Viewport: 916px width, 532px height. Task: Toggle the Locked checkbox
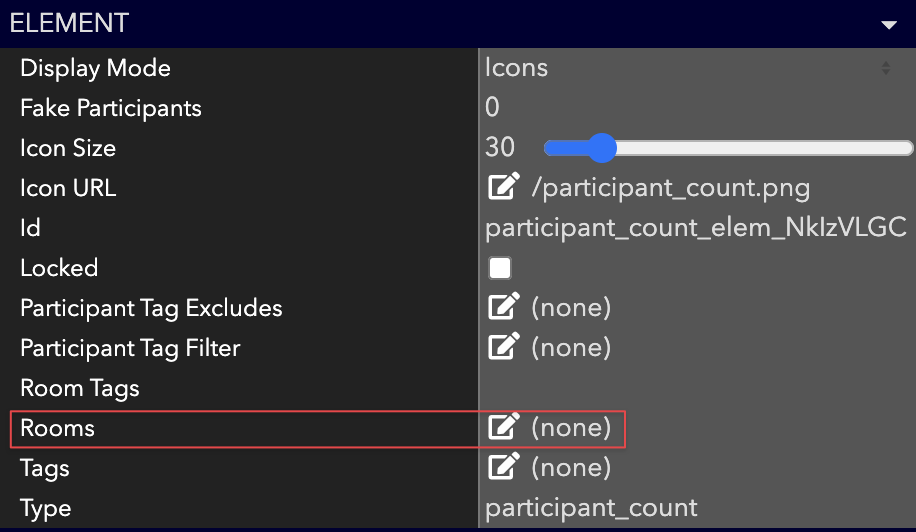(499, 268)
